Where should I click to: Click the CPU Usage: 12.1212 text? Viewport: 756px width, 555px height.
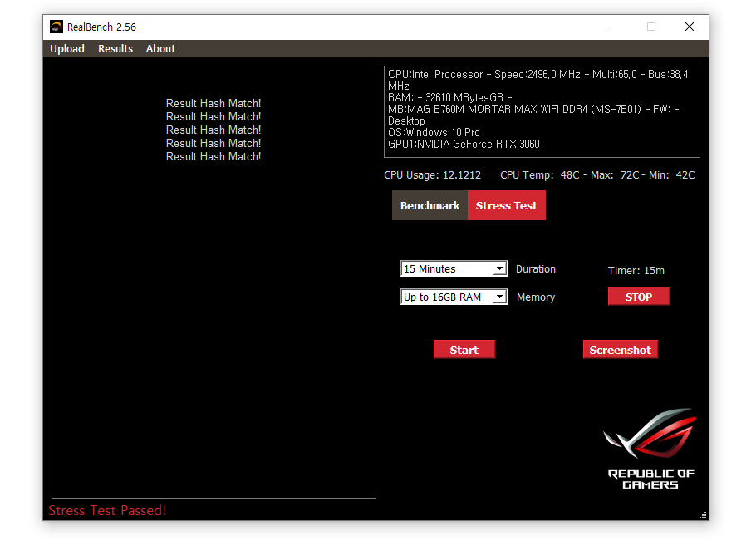pyautogui.click(x=433, y=175)
